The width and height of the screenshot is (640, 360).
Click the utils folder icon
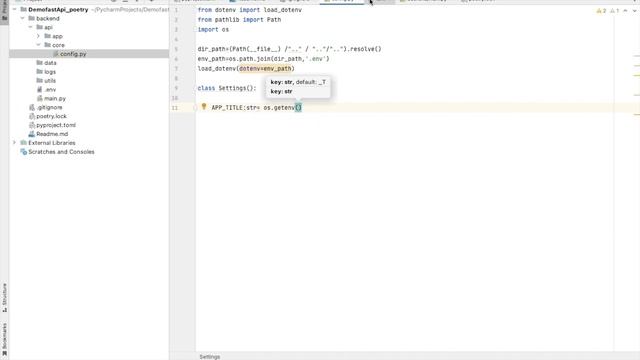click(x=40, y=81)
